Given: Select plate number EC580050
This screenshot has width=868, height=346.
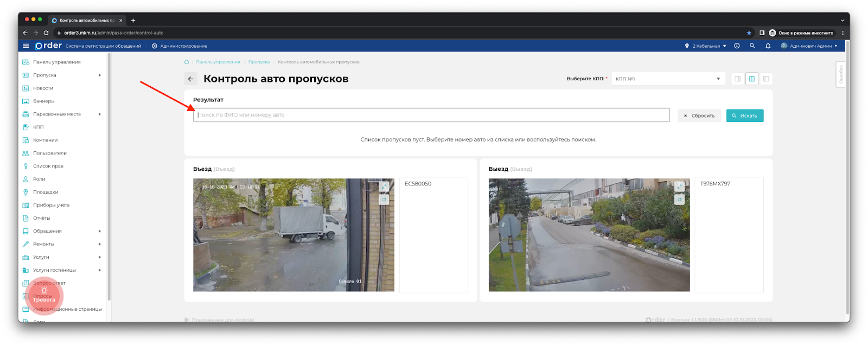Looking at the screenshot, I should [418, 184].
